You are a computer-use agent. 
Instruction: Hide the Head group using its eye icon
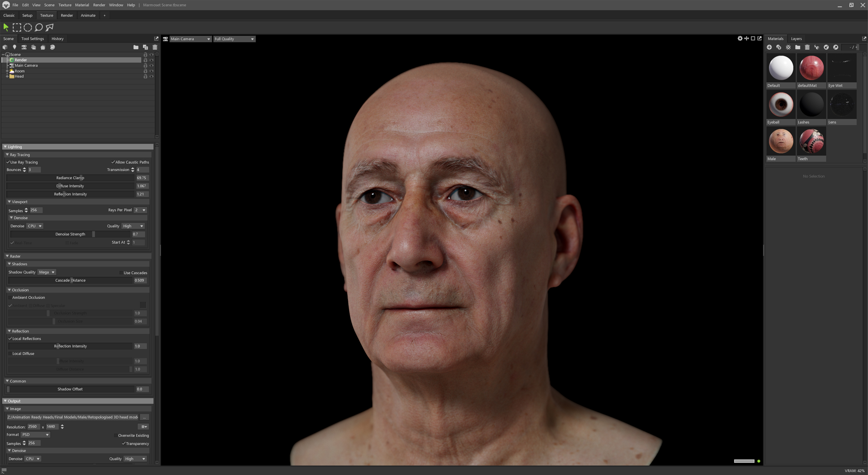(x=151, y=76)
